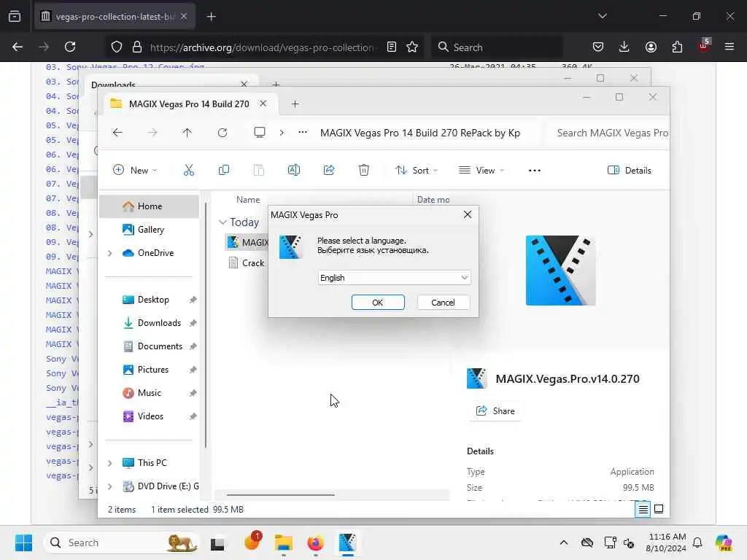Click the Firefox Search box

[498, 47]
